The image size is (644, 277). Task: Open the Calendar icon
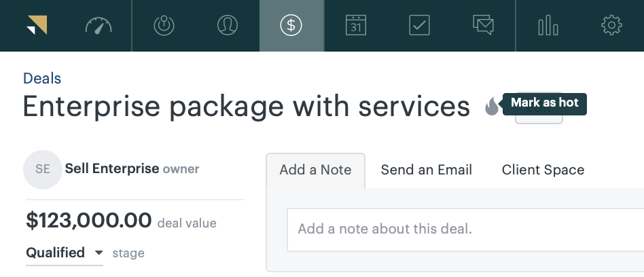356,25
